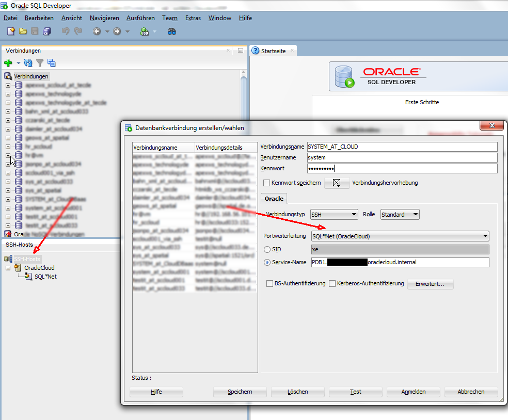Click the Save All icon in the toolbar
The image size is (508, 420).
pyautogui.click(x=46, y=31)
